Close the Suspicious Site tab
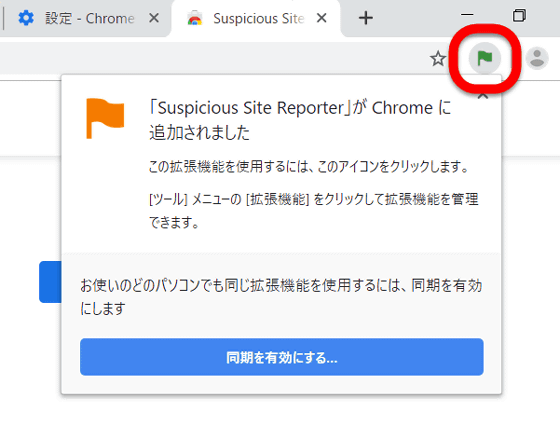The height and width of the screenshot is (439, 560). (x=321, y=18)
